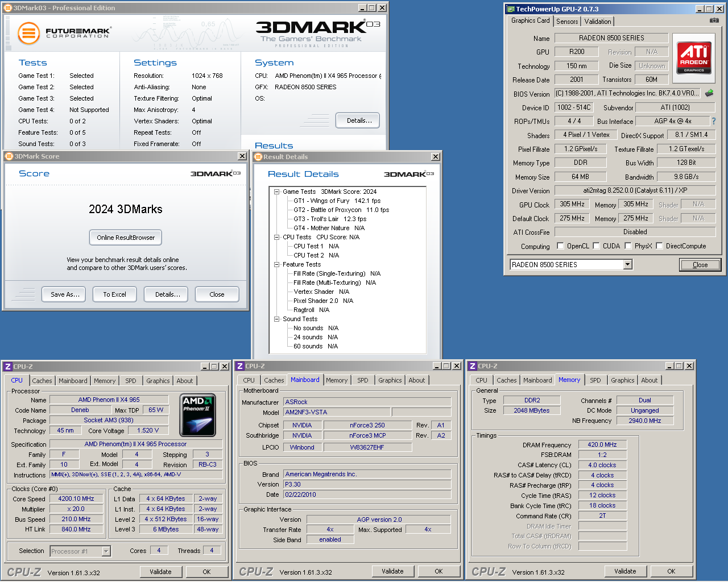Click Validate in CPU-Z CPU window
The image size is (728, 582).
tap(160, 572)
